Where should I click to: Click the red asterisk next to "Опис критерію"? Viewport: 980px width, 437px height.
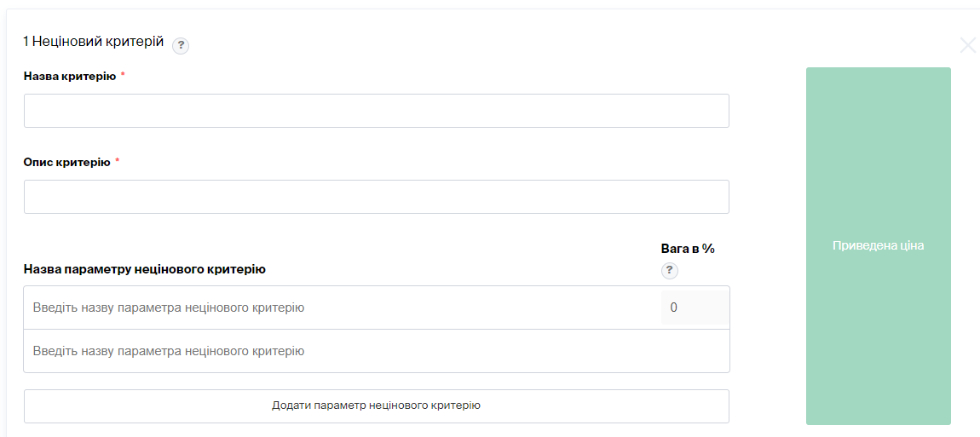tap(118, 161)
